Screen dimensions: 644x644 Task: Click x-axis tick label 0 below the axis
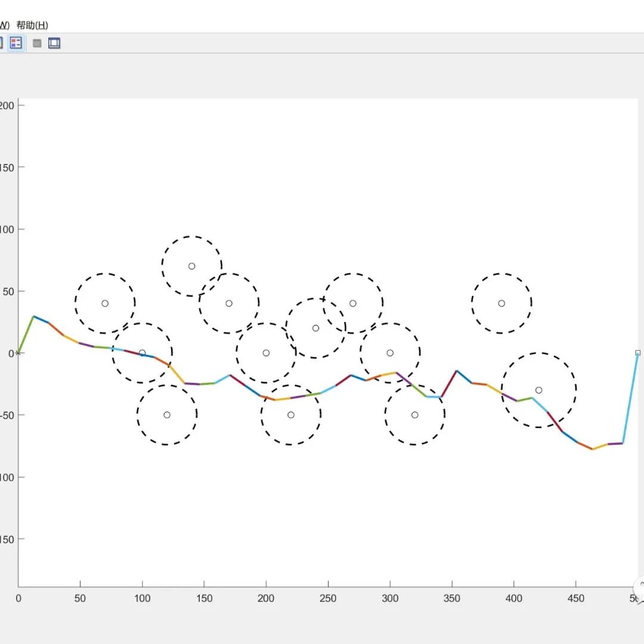point(18,599)
